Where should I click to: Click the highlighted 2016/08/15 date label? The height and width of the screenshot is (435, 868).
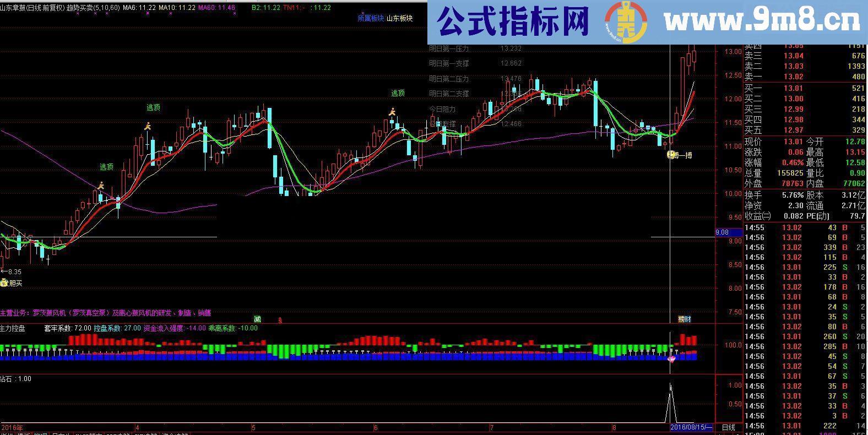[x=692, y=427]
